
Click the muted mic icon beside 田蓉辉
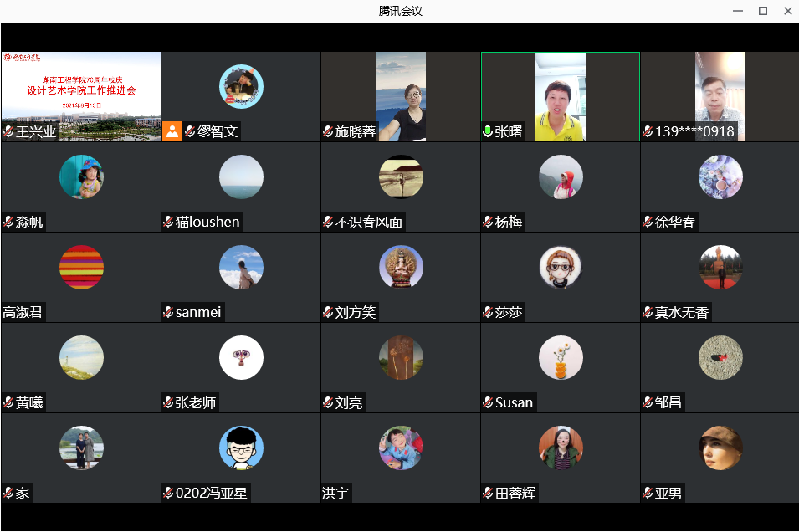488,493
